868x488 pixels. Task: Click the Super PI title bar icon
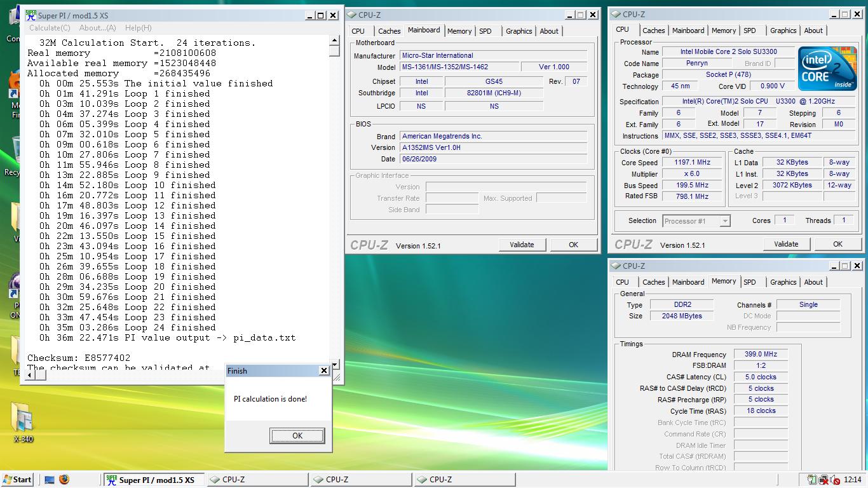click(x=31, y=15)
